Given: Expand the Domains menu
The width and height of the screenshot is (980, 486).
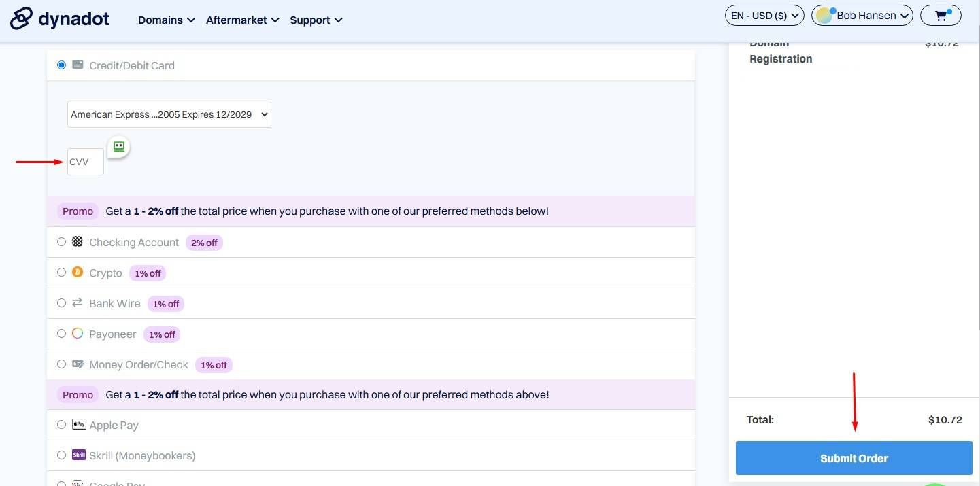Looking at the screenshot, I should 167,20.
